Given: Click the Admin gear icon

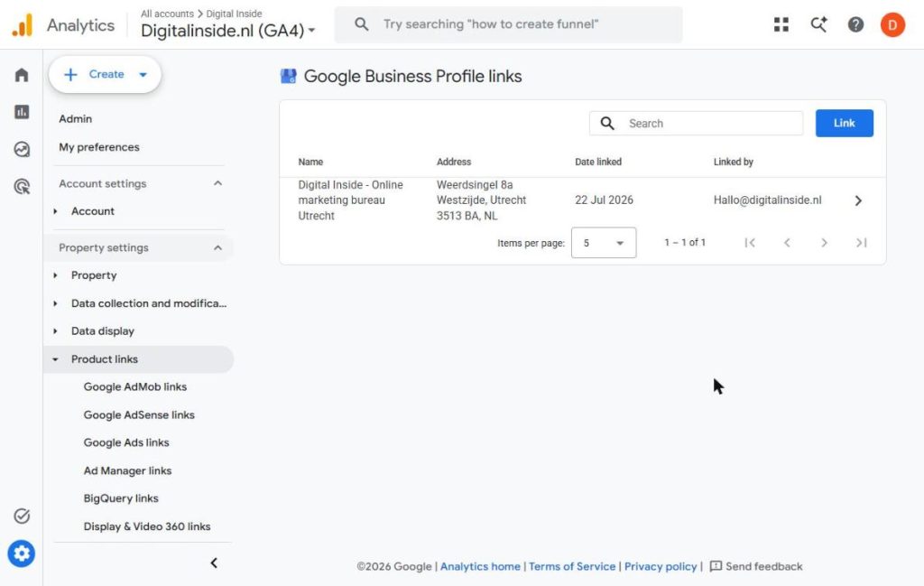Looking at the screenshot, I should pos(22,553).
